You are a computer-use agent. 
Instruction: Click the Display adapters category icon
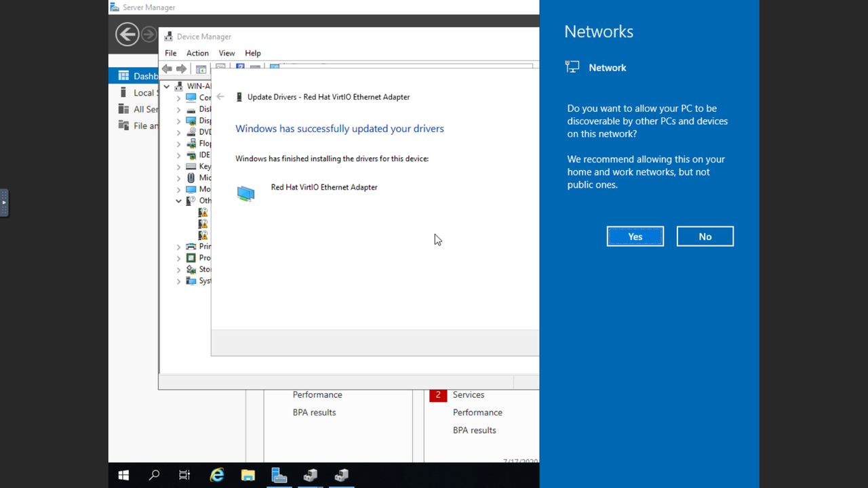tap(191, 121)
